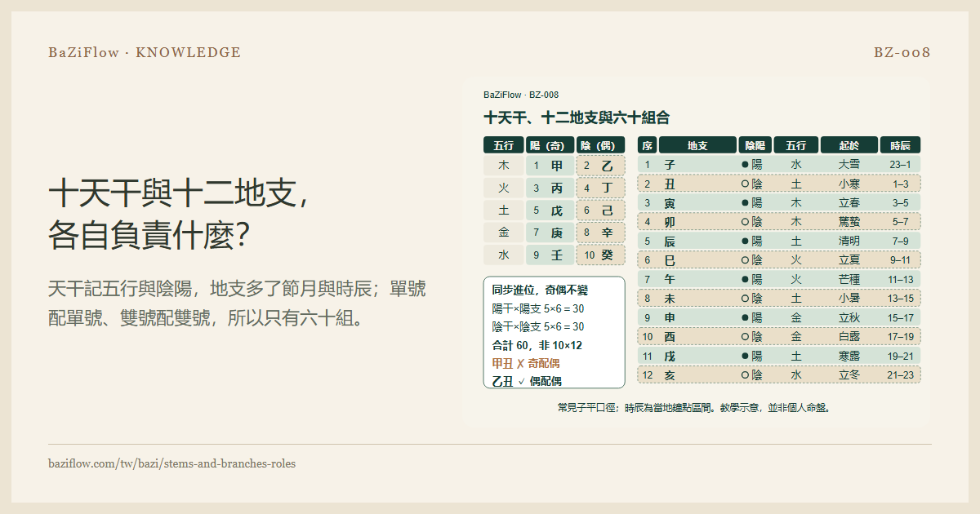Click stem cell 2 乙
The width and height of the screenshot is (980, 514).
coord(601,166)
